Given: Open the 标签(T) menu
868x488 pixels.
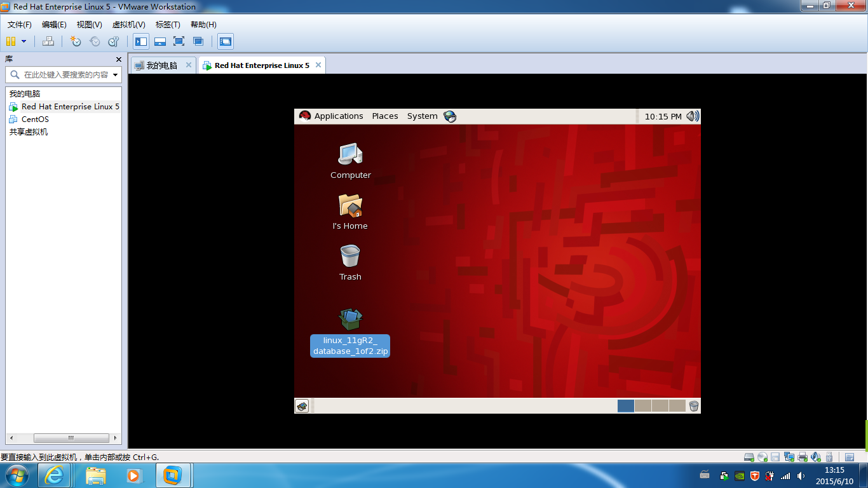Looking at the screenshot, I should point(168,24).
